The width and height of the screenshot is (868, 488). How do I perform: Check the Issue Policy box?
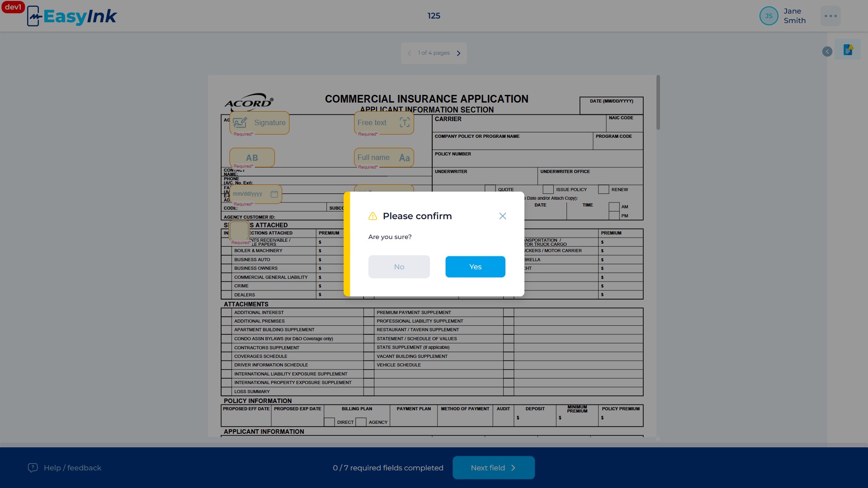point(548,189)
